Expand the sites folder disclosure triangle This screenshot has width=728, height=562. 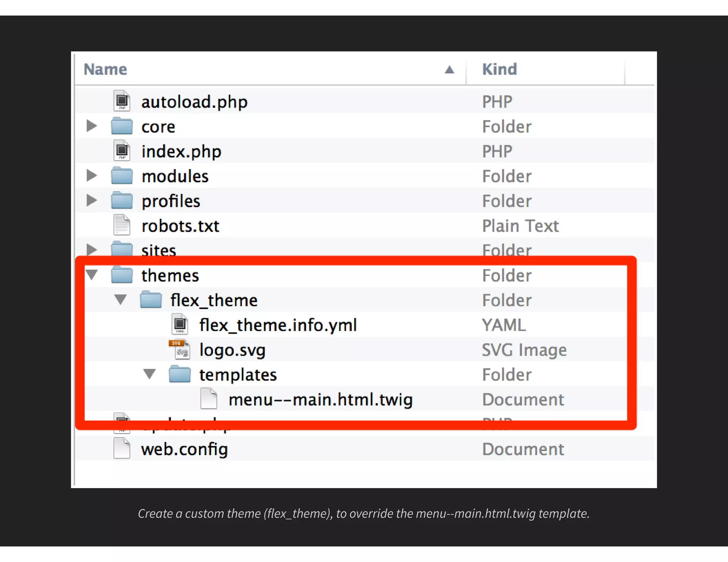pyautogui.click(x=92, y=249)
